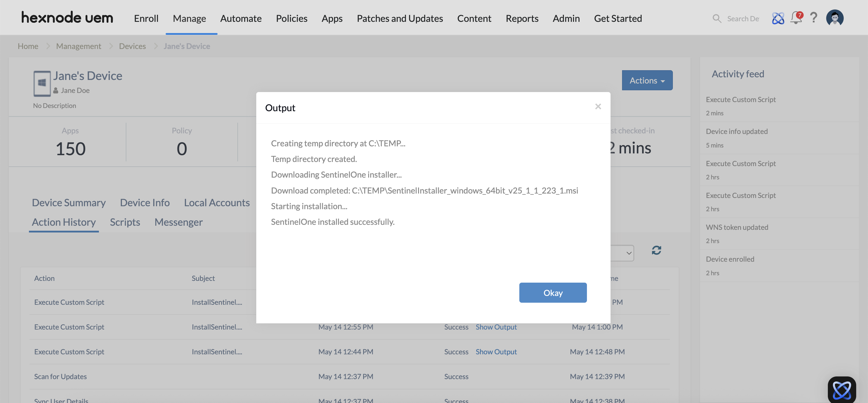Screen dimensions: 868x403
Task: Open Patches and Updates menu
Action: pyautogui.click(x=400, y=18)
